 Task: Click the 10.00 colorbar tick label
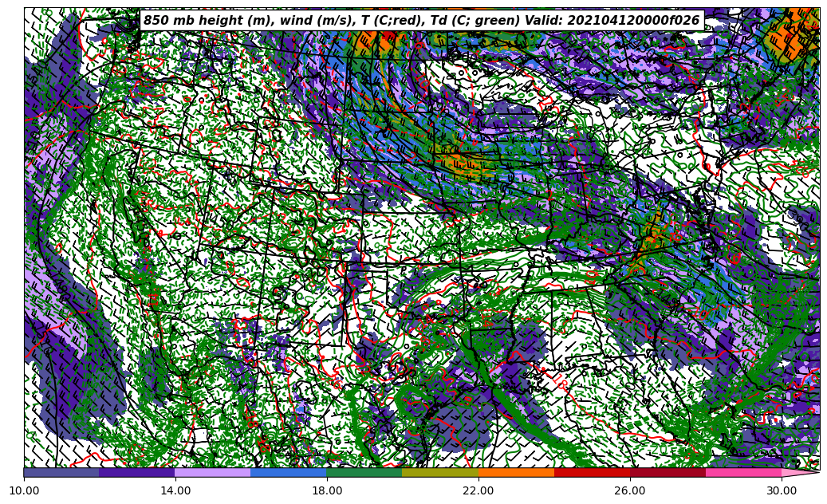[x=24, y=490]
